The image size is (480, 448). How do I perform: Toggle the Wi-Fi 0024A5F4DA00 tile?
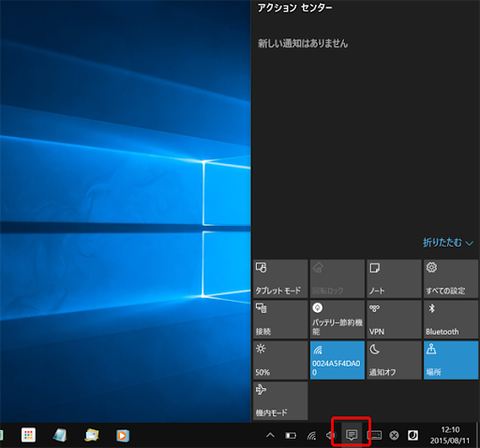coord(337,360)
